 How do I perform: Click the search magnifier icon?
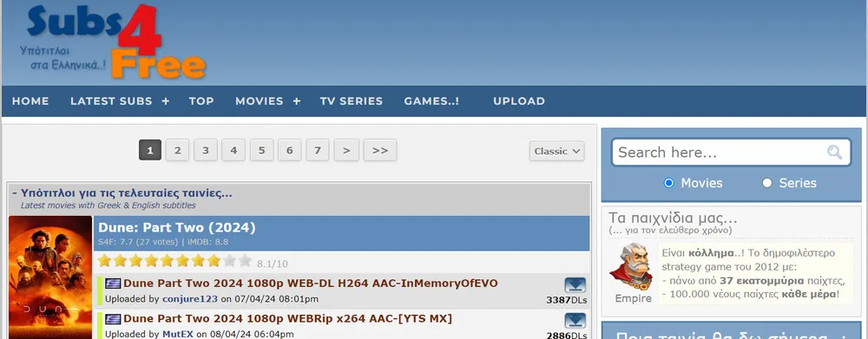click(834, 153)
